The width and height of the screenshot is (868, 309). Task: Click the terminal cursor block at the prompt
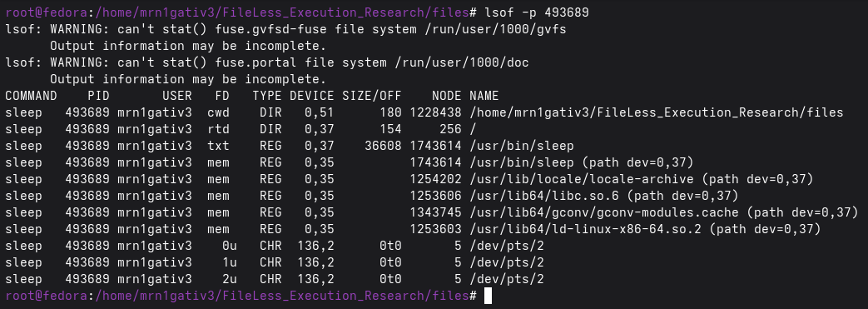click(x=488, y=296)
